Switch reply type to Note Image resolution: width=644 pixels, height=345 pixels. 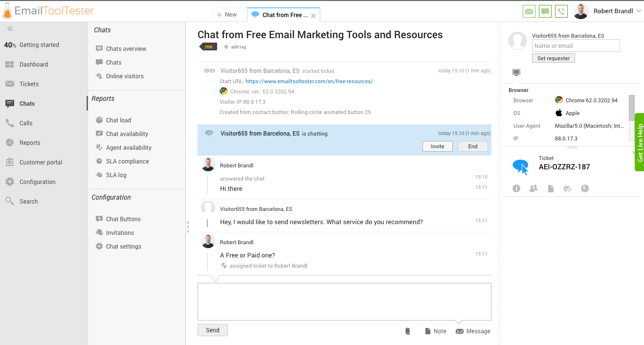pos(436,331)
